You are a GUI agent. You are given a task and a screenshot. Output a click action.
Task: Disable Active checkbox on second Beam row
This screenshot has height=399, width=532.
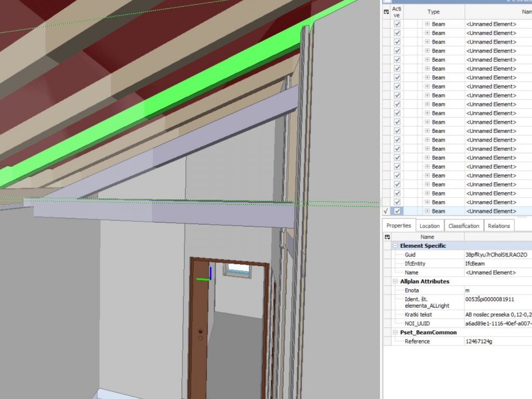pos(397,33)
